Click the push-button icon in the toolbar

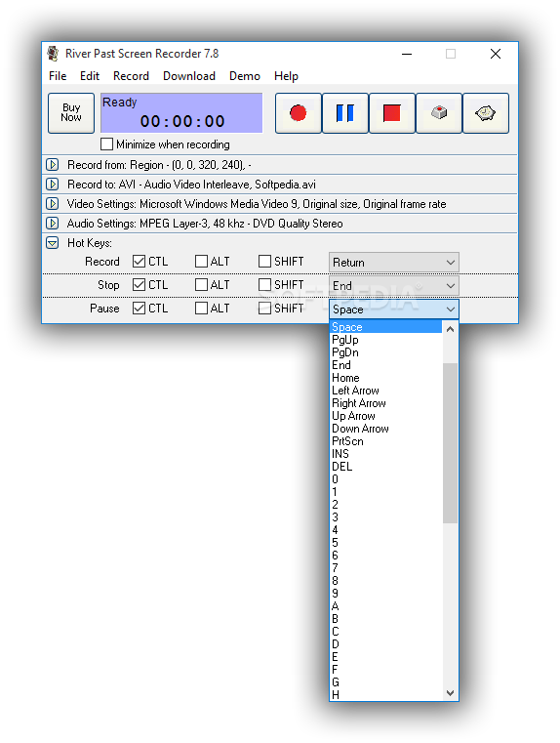[439, 113]
